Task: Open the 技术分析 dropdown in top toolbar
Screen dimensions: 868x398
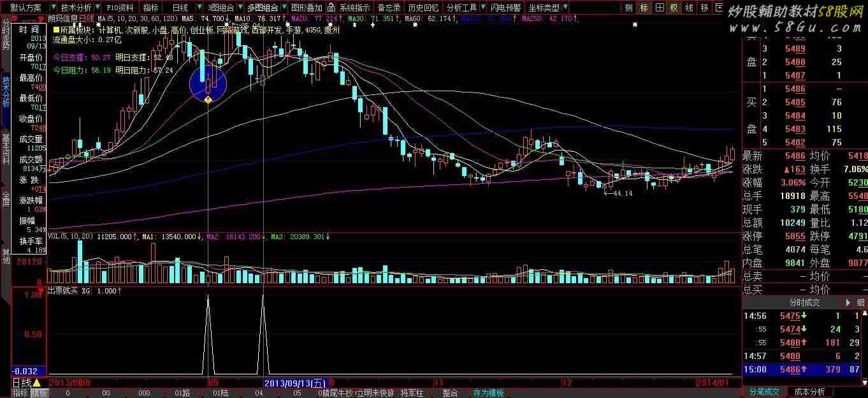Action: 80,8
